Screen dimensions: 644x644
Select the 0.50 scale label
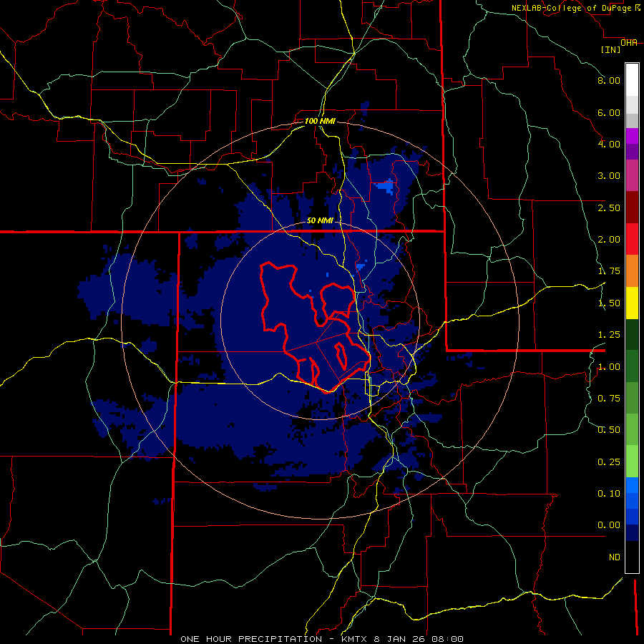click(x=609, y=430)
